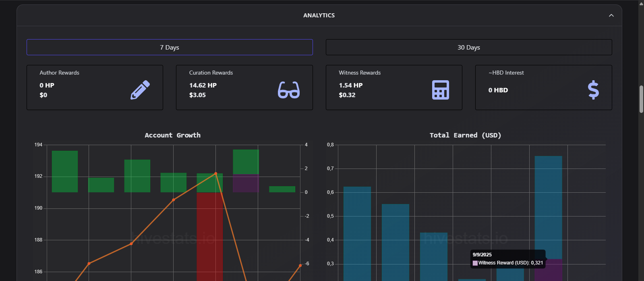The height and width of the screenshot is (281, 644).
Task: Click the "186" axis label in Account Growth
Action: pos(38,272)
